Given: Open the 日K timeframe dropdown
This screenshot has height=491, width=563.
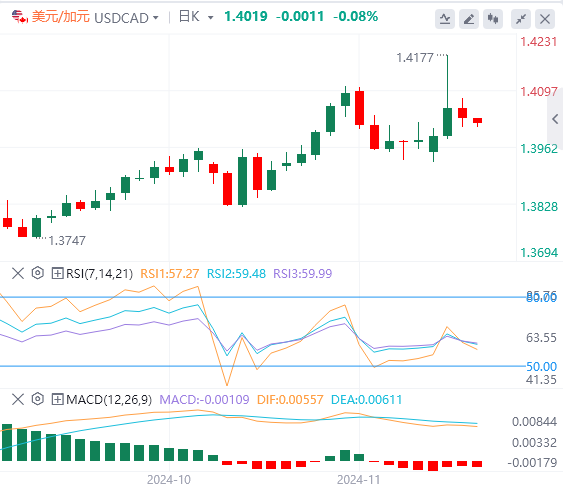Looking at the screenshot, I should pyautogui.click(x=210, y=18).
